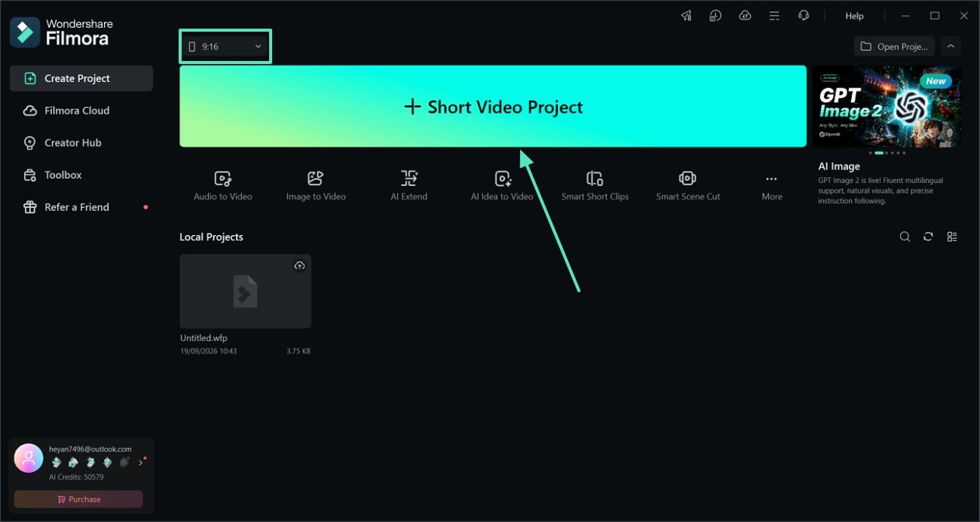Open the clock history icon in title bar

click(715, 16)
